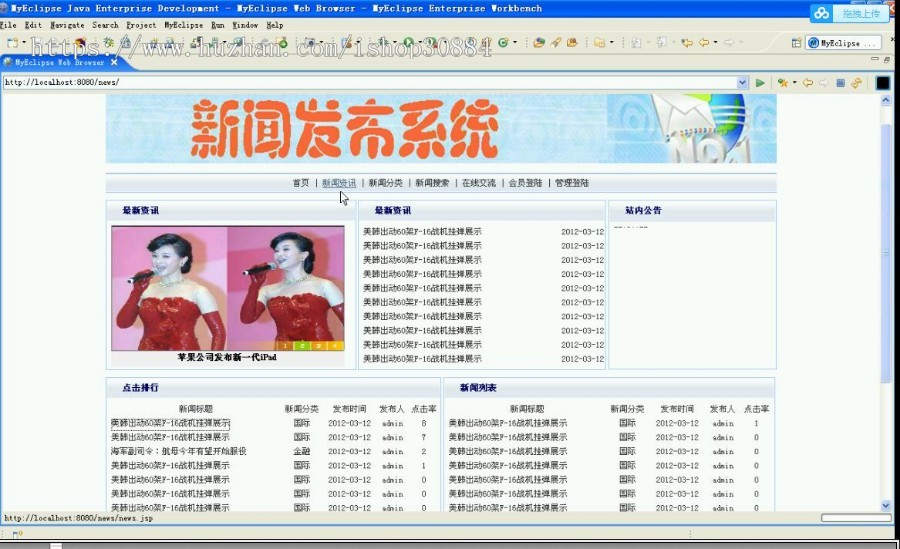Open the 管理登陆 navigation link

572,183
